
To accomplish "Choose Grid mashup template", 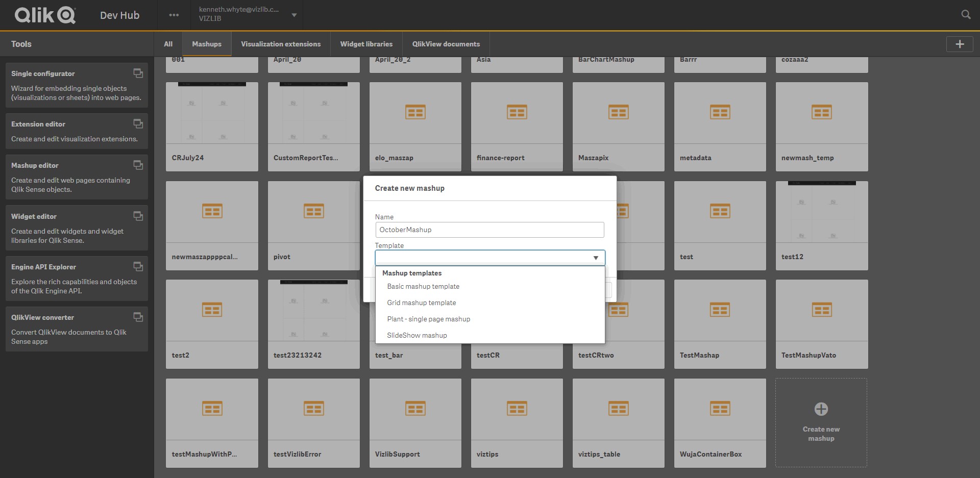I will pyautogui.click(x=490, y=303).
